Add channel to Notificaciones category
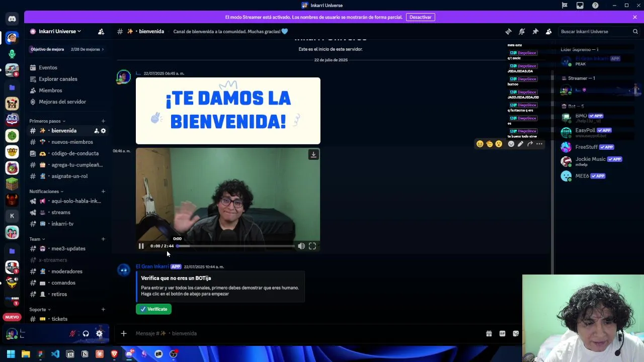This screenshot has height=362, width=644. 103,192
